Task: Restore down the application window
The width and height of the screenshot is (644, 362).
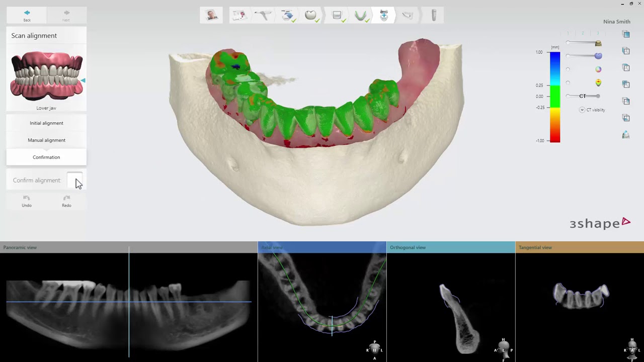Action: point(631,4)
